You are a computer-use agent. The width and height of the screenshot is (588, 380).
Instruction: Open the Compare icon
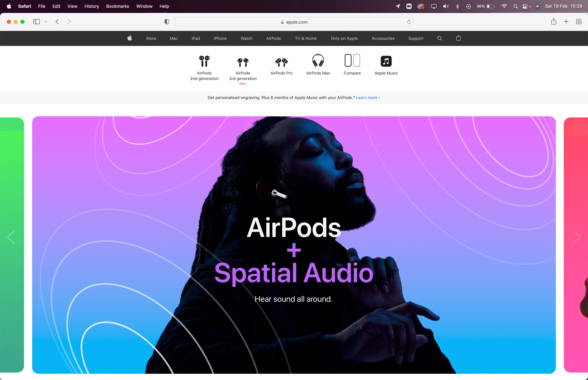pyautogui.click(x=352, y=60)
